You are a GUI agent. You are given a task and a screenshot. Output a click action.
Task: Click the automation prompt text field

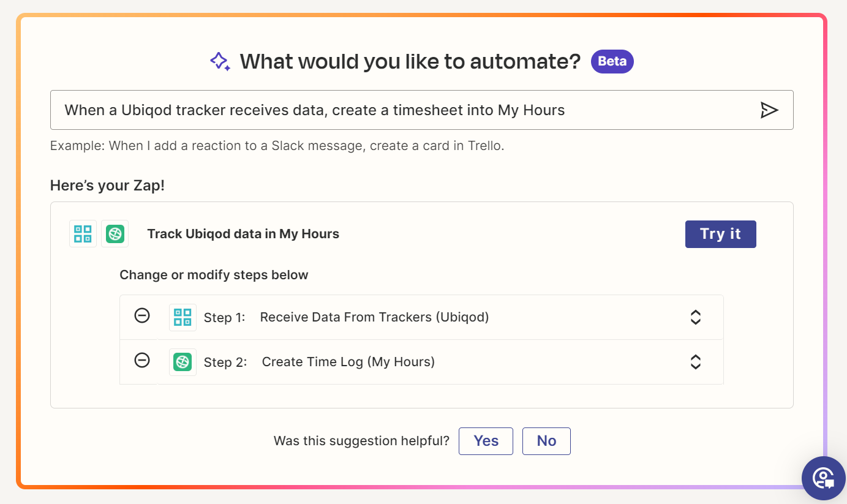[421, 110]
